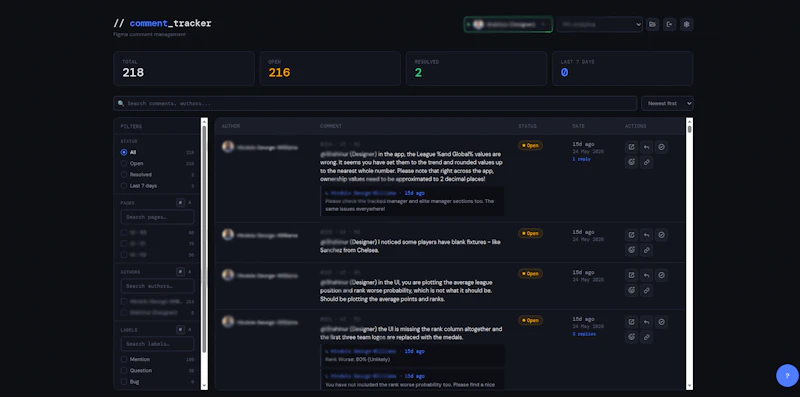Screen dimensions: 800x397
Task: Click the Date column header
Action: 579,126
